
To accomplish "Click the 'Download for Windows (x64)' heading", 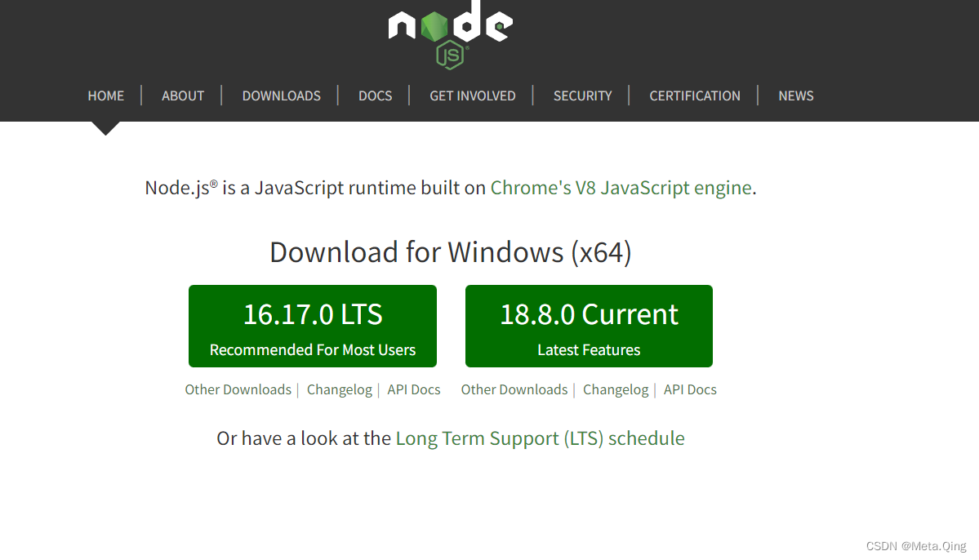I will pyautogui.click(x=450, y=252).
